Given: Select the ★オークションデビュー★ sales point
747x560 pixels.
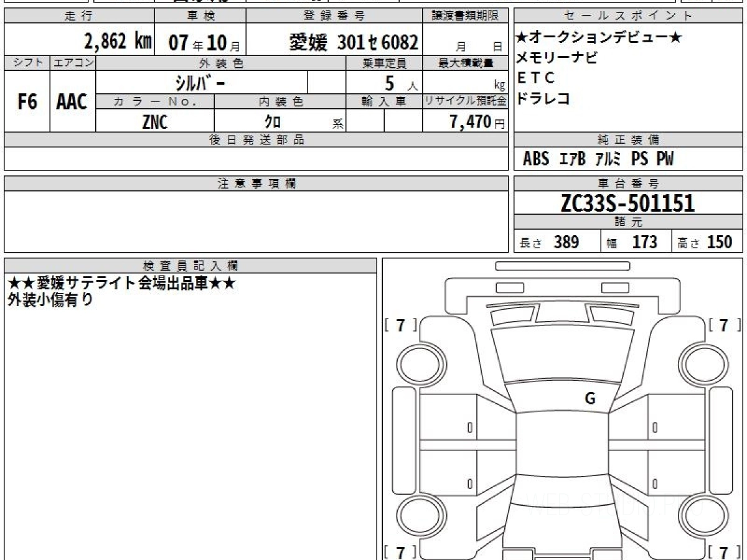Looking at the screenshot, I should click(599, 38).
